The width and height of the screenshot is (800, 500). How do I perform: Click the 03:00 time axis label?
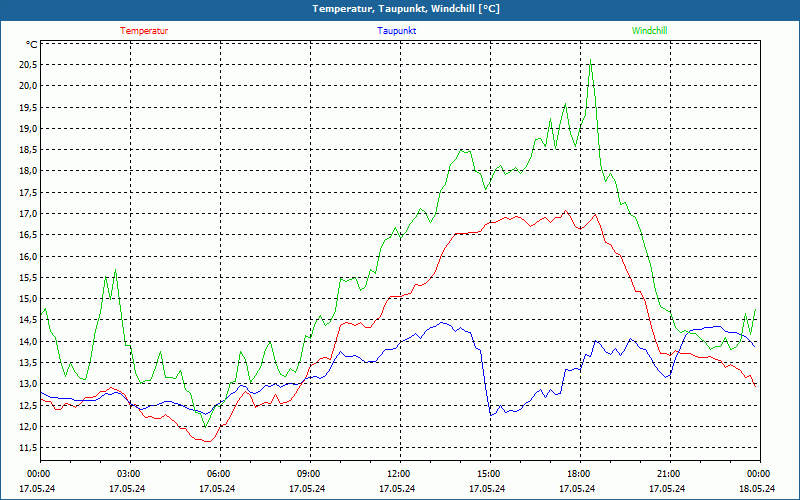127,474
